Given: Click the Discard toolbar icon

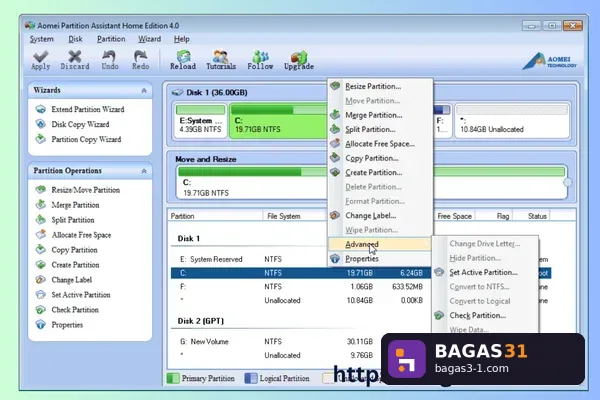Looking at the screenshot, I should 75,56.
